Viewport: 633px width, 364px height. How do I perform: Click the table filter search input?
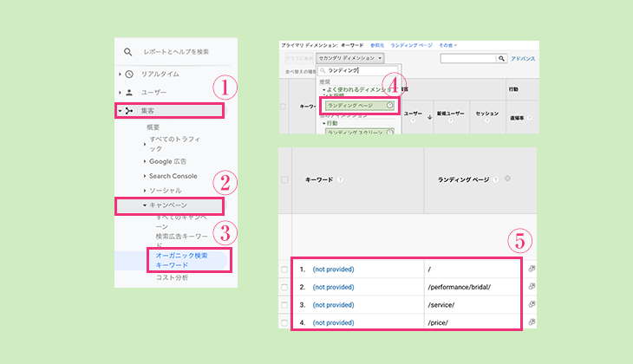coord(468,59)
